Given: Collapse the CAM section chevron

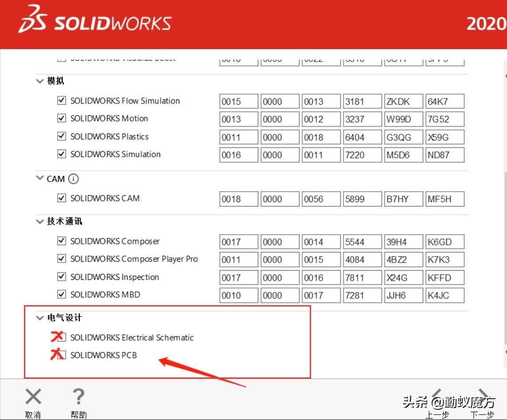Looking at the screenshot, I should coord(39,179).
